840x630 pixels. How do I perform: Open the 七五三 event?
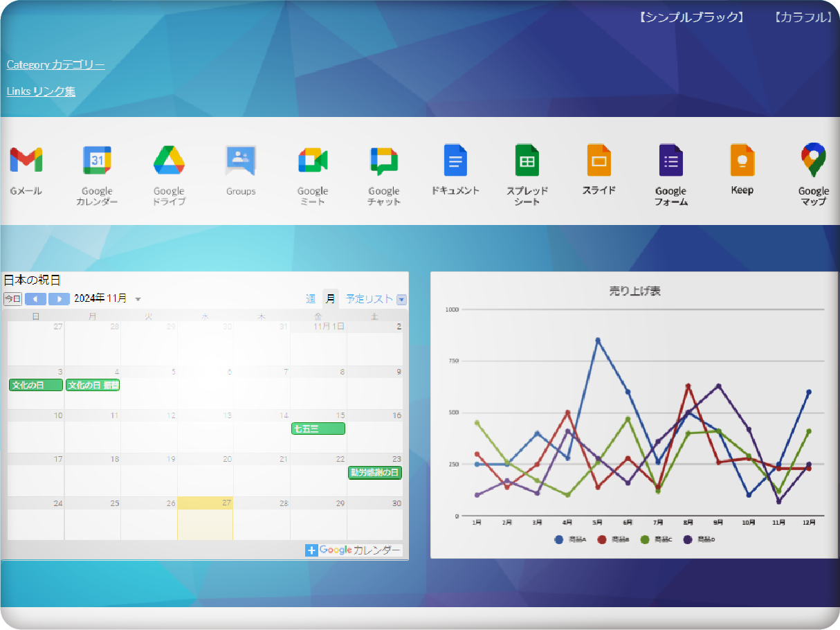(x=318, y=429)
